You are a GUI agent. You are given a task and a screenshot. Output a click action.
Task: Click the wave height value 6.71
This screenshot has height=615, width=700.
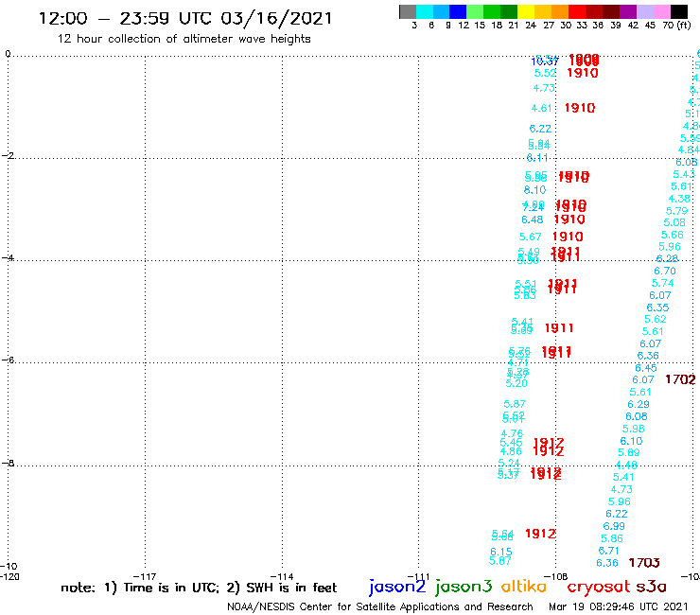point(609,551)
